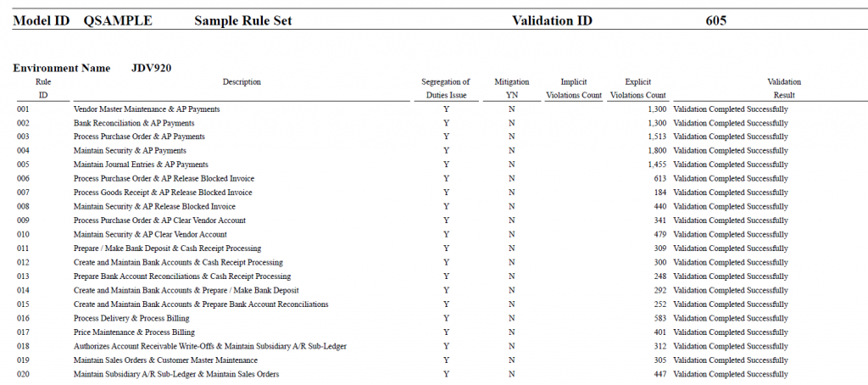
Task: Click the Implicit Violations Count header
Action: point(574,89)
